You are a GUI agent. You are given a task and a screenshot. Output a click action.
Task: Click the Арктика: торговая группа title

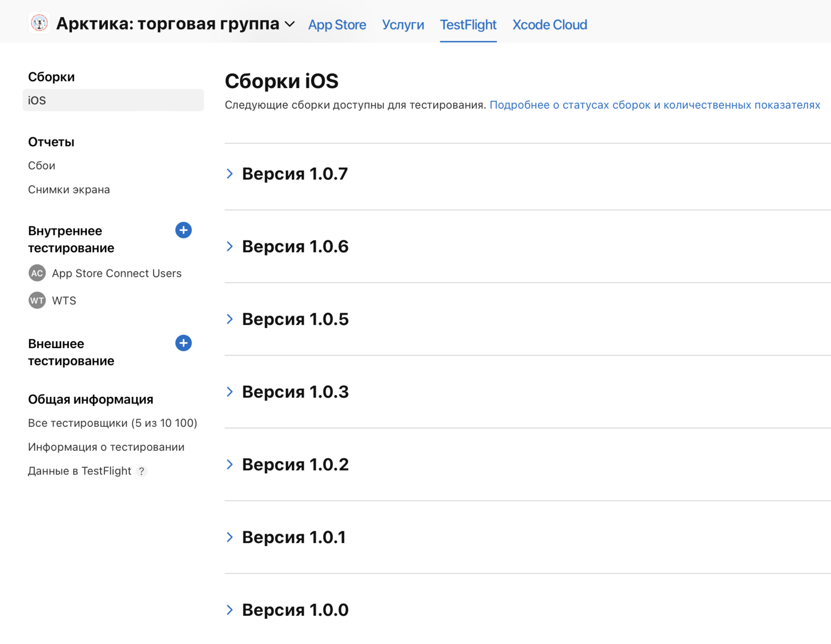pyautogui.click(x=168, y=23)
